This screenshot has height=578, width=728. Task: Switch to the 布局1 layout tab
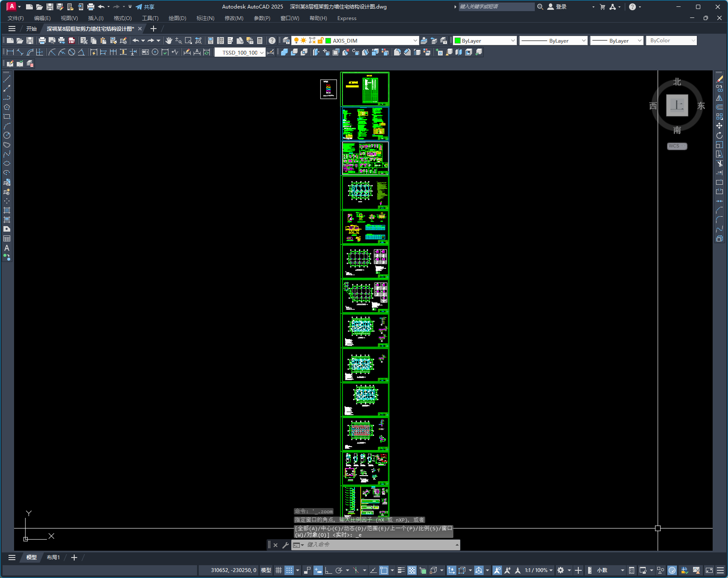(53, 558)
